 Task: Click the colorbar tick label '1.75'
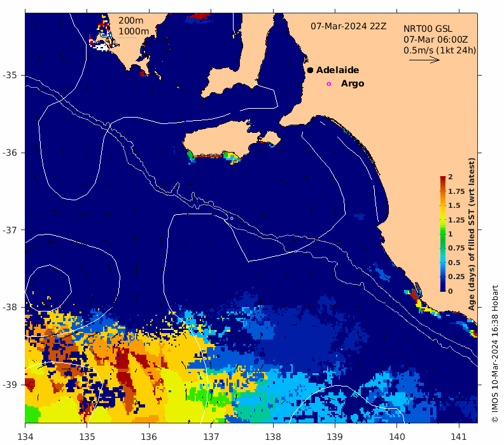[456, 191]
